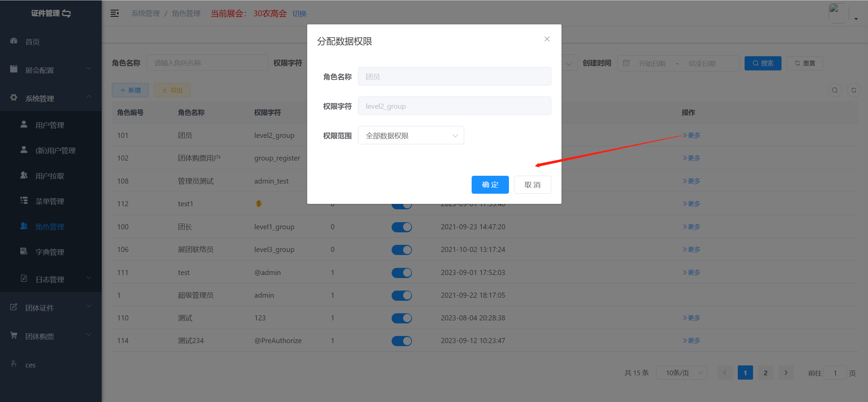Screen dimensions: 868x402
Task: Click the 搜索 button
Action: point(763,63)
